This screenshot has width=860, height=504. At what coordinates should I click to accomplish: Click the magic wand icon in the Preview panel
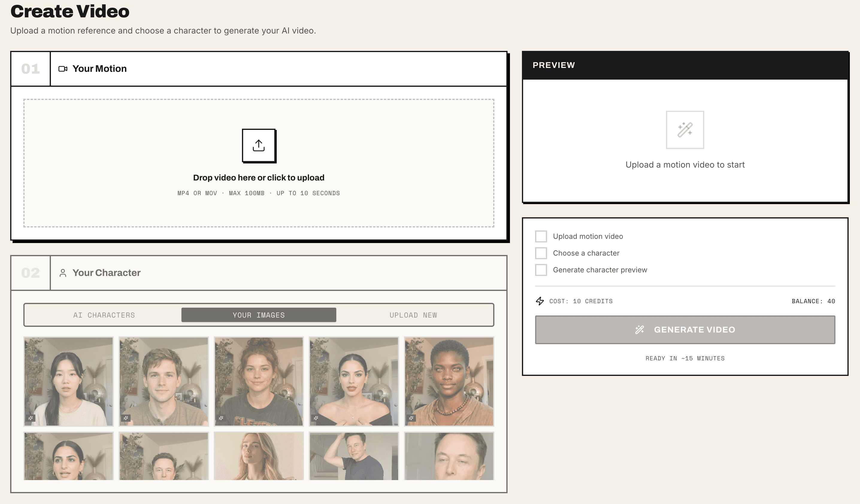point(684,130)
